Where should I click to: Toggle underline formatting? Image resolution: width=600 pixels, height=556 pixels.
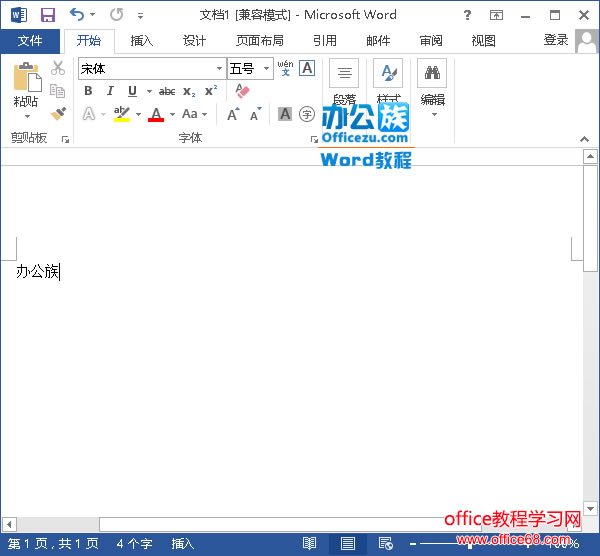tap(132, 91)
